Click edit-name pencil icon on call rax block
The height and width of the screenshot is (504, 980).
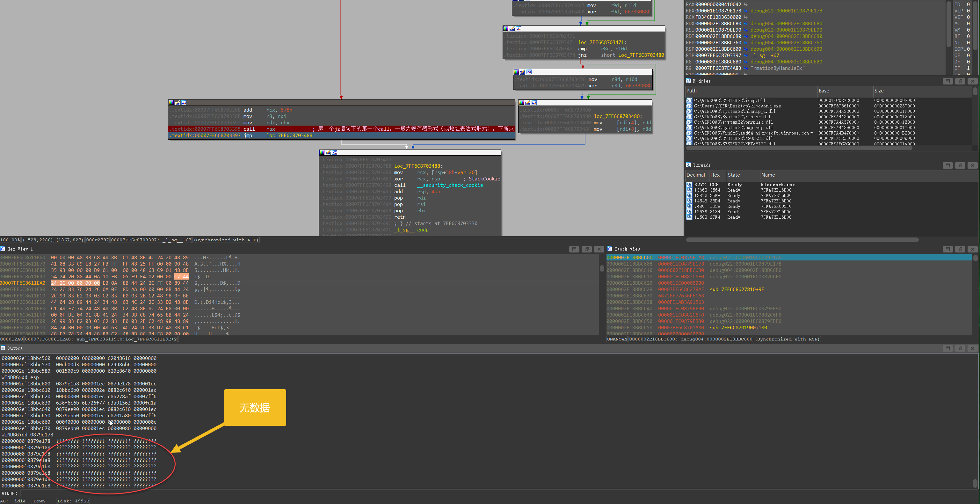click(178, 103)
